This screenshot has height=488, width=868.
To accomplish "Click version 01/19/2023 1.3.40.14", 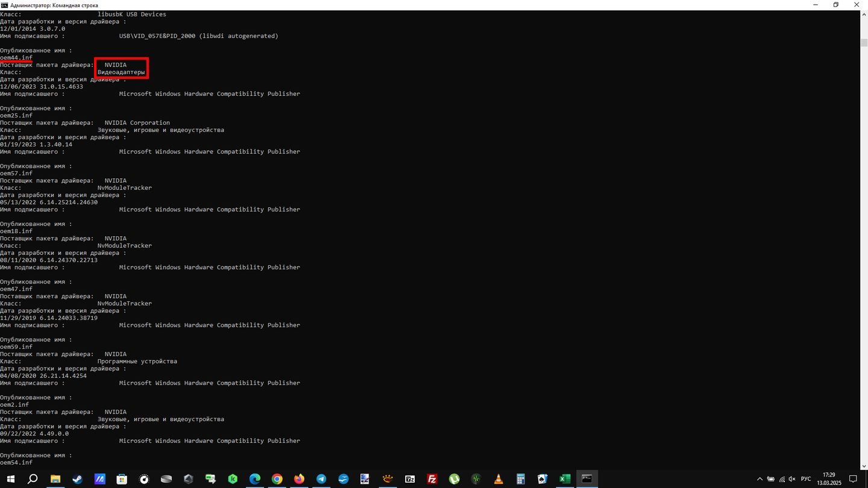I will pyautogui.click(x=36, y=145).
